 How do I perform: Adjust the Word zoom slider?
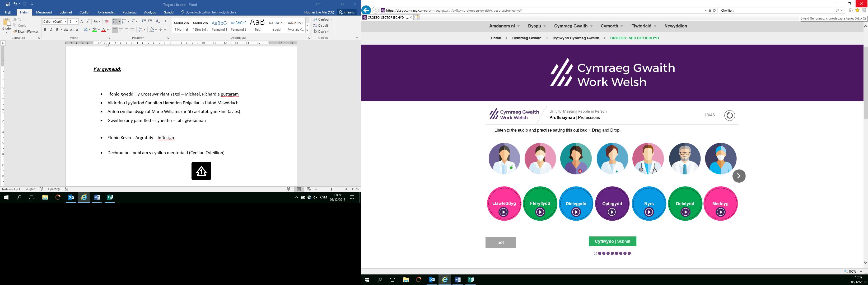(x=332, y=189)
